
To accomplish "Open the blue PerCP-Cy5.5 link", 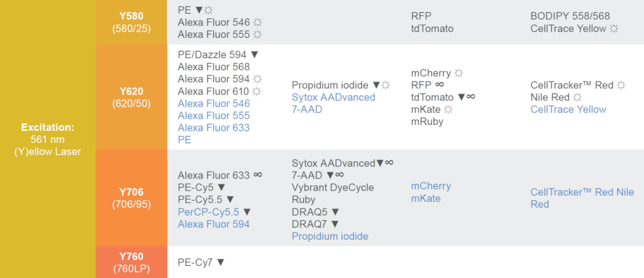I will pos(208,212).
